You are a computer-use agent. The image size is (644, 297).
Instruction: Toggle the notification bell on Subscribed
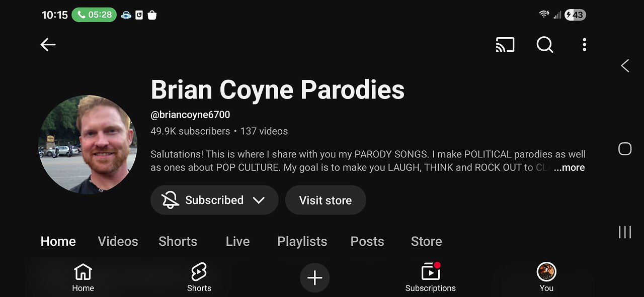pyautogui.click(x=170, y=200)
